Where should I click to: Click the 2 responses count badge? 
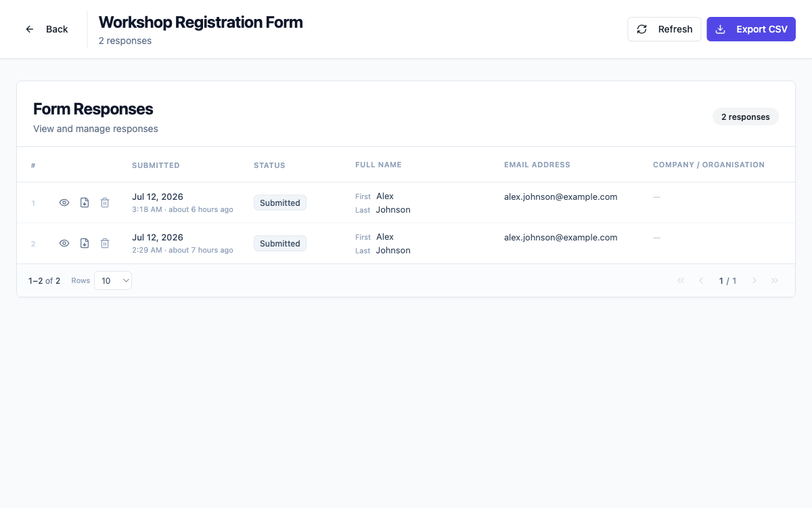(x=745, y=117)
